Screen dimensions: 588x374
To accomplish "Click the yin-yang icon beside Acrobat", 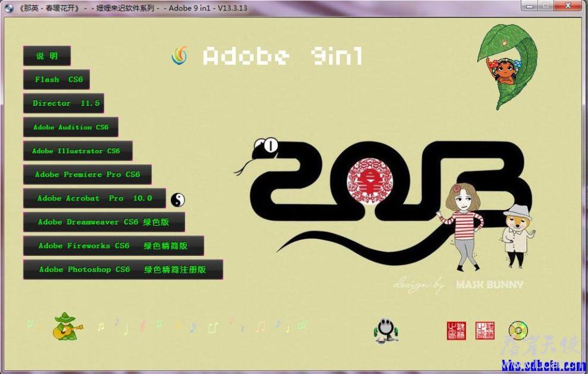I will coord(178,200).
